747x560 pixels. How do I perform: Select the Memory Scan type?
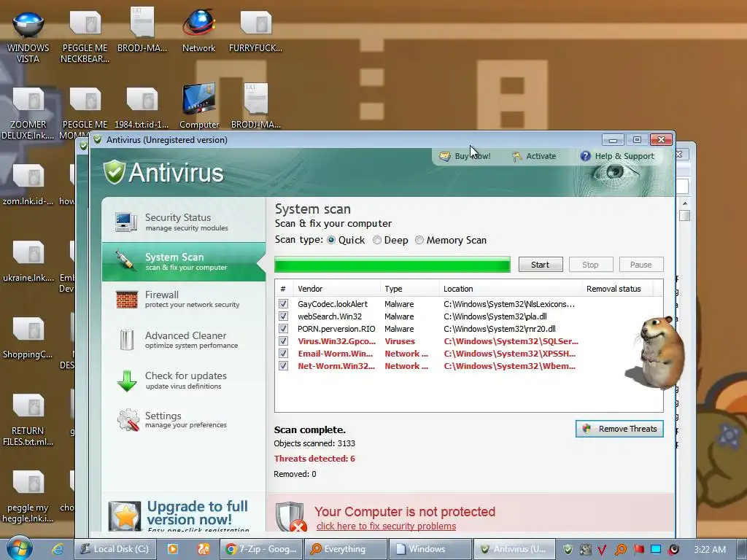(419, 240)
